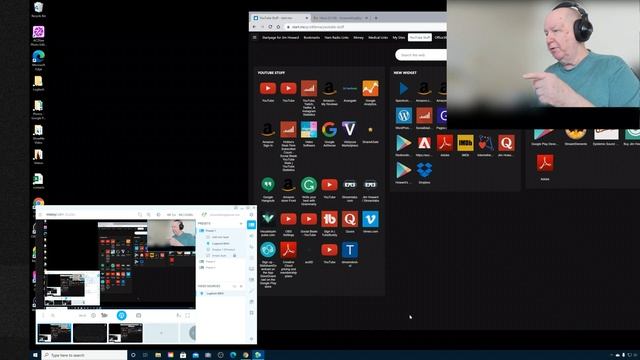The image size is (640, 360).
Task: Open the Google Analytics orange chart tile
Action: pos(370,88)
